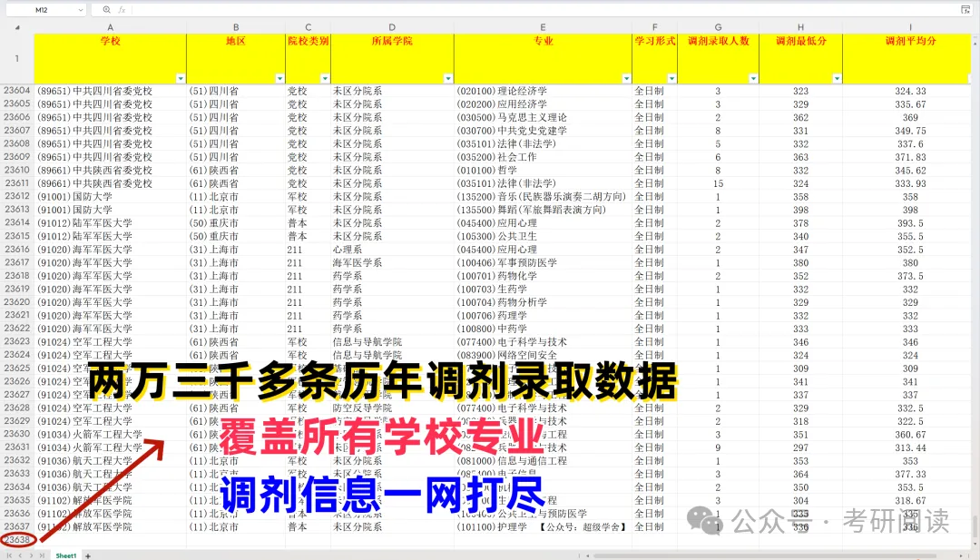Switch to the Sheet1 tab

(x=66, y=555)
